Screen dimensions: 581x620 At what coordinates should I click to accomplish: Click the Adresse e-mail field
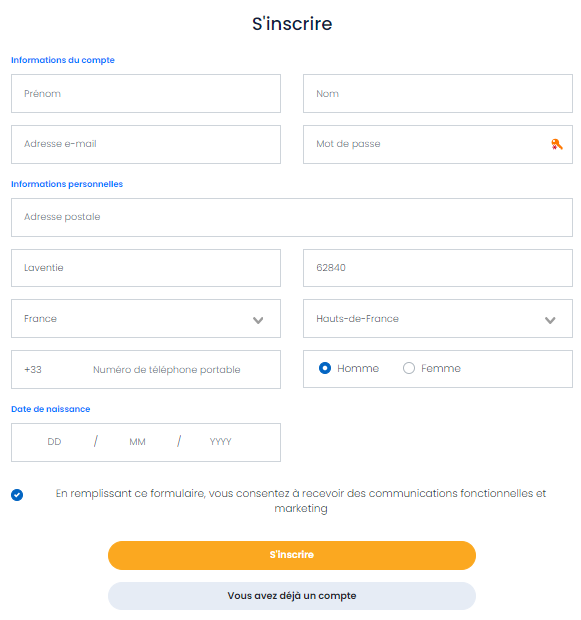146,144
